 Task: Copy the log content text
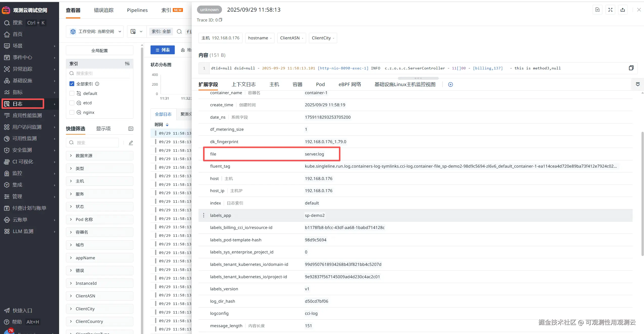click(631, 68)
